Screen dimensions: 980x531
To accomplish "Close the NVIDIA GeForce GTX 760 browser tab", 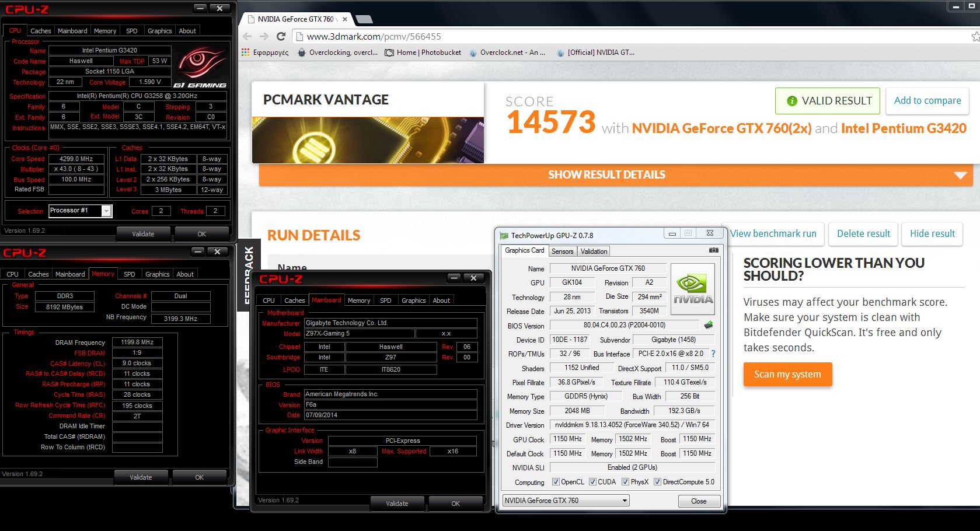I will pos(345,19).
